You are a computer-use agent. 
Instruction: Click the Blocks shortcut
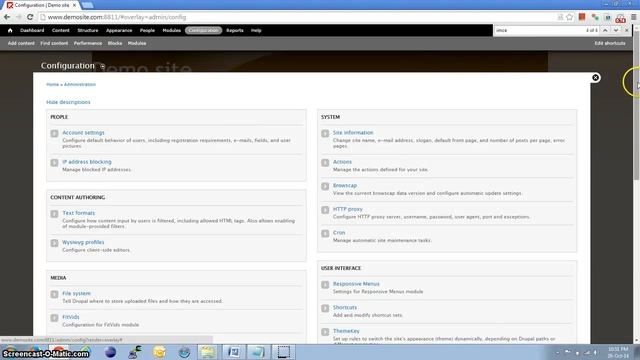tap(115, 43)
